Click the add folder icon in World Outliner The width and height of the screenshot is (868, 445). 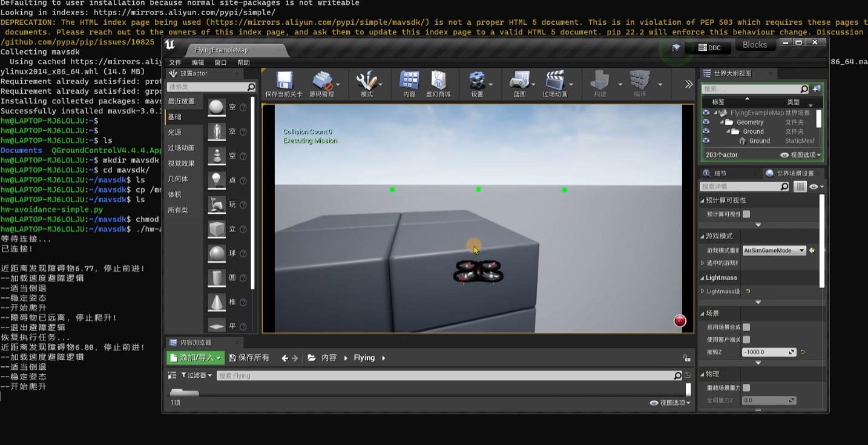coord(817,89)
